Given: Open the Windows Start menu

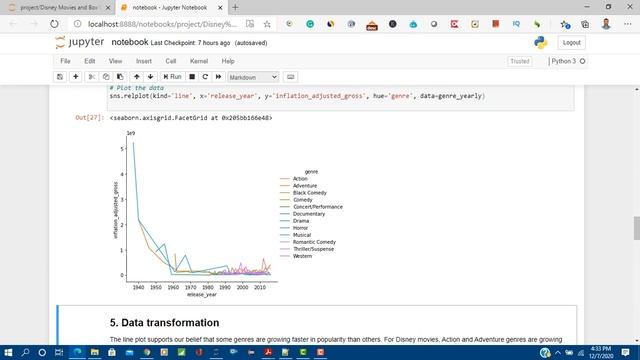Looking at the screenshot, I should tap(8, 352).
